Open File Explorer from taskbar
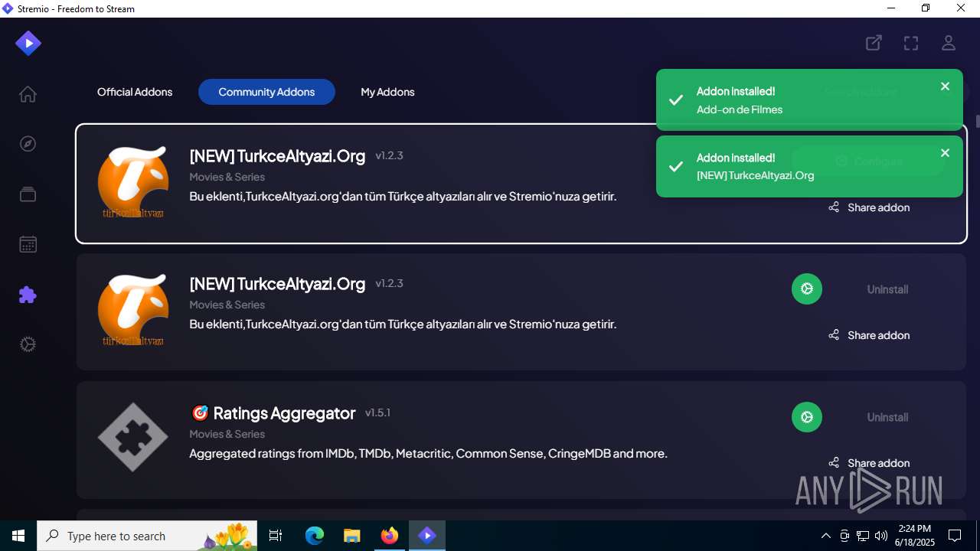This screenshot has height=551, width=980. point(351,536)
